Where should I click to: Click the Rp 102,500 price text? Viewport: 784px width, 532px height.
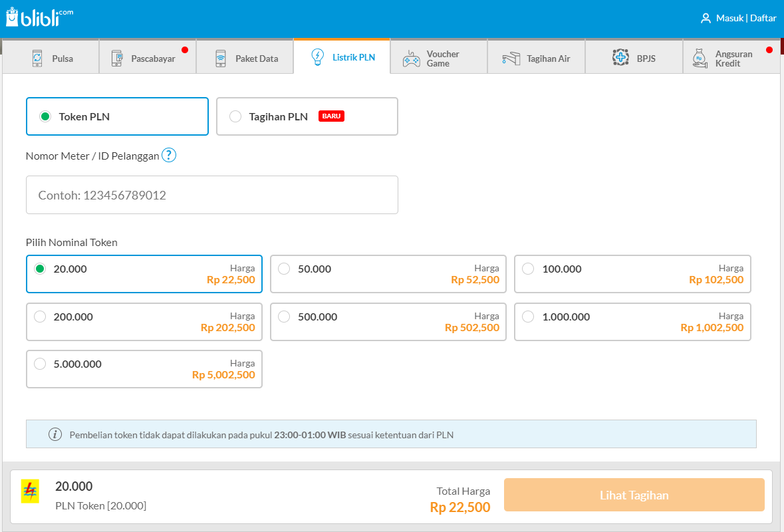click(x=716, y=280)
